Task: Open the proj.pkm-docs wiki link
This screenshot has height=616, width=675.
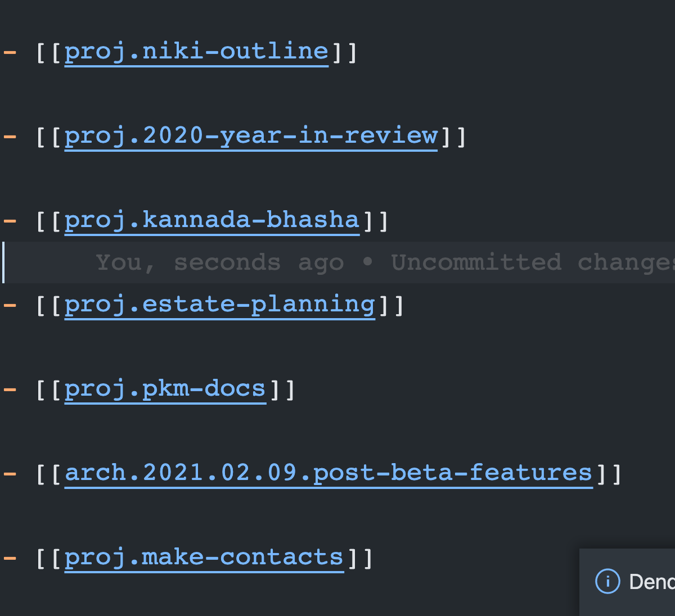Action: (165, 388)
